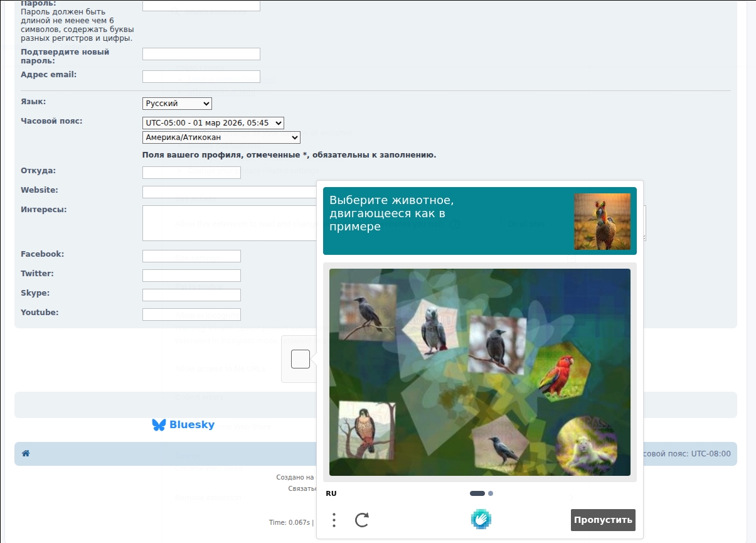Focus the Откуда input field

[191, 173]
